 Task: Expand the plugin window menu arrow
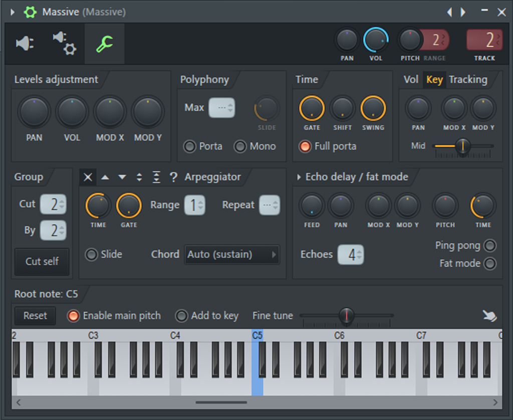13,12
